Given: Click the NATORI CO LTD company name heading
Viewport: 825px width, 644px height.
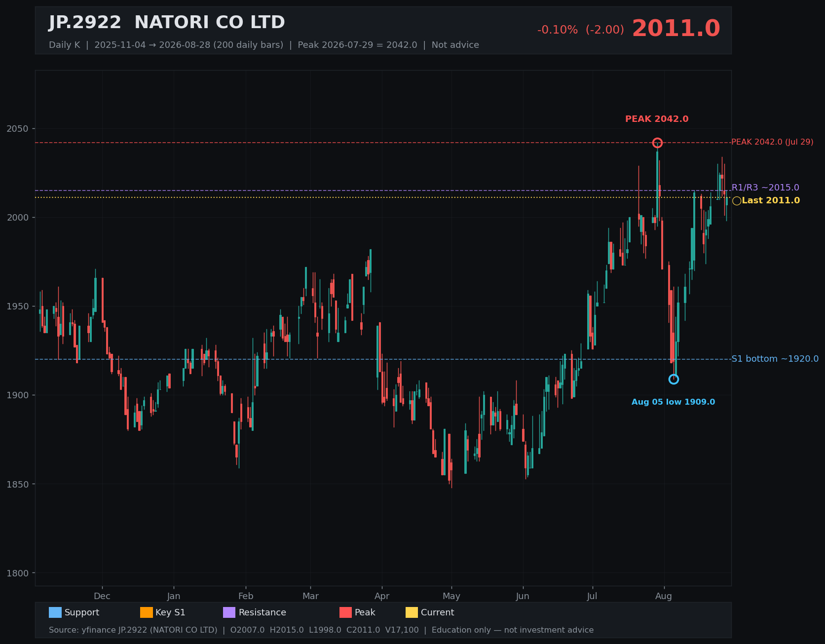Looking at the screenshot, I should pos(210,23).
